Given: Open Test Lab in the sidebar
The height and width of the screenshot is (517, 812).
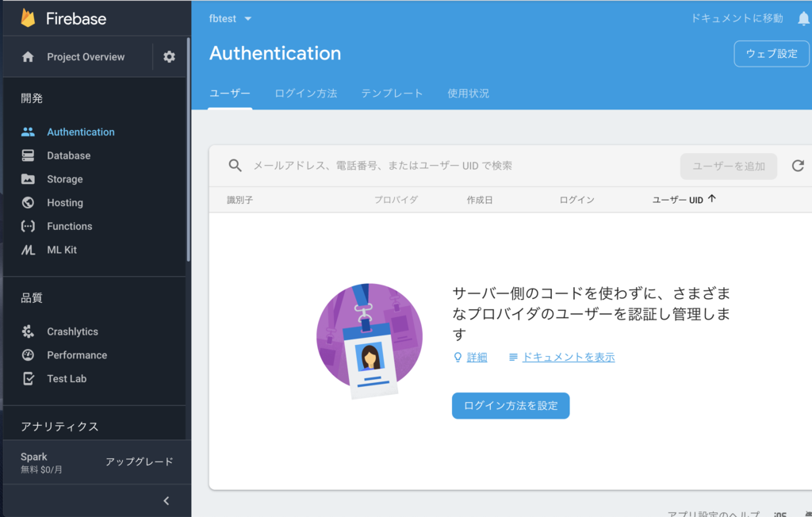Looking at the screenshot, I should (67, 379).
